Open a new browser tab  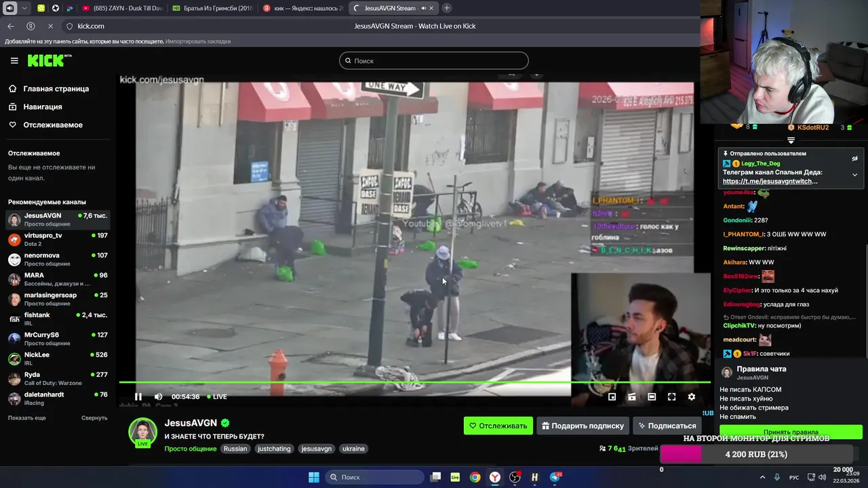click(447, 8)
